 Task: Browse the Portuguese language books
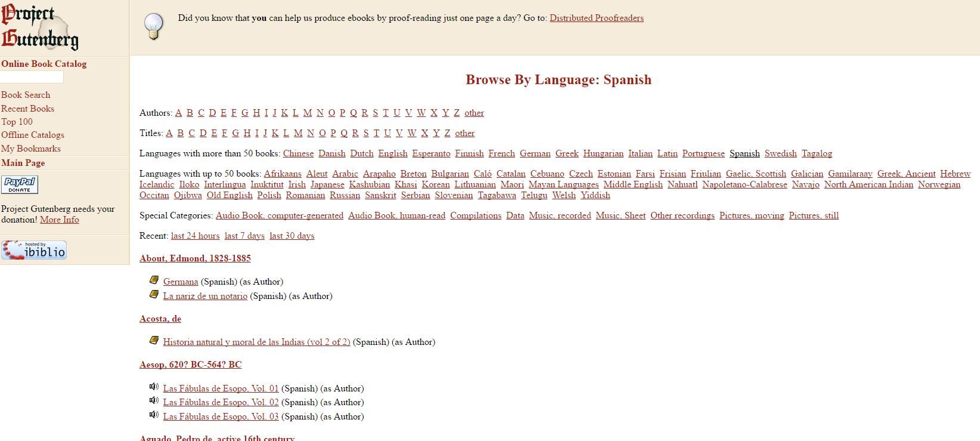coord(703,153)
